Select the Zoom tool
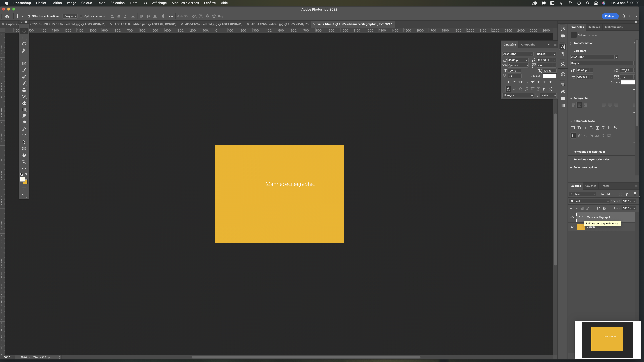 tap(24, 162)
